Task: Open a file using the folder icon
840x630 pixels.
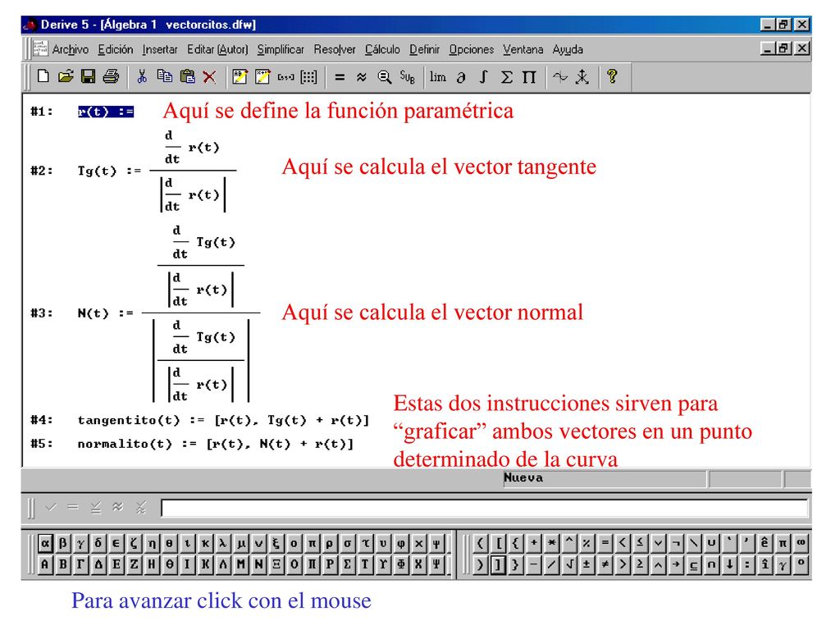Action: [x=66, y=76]
